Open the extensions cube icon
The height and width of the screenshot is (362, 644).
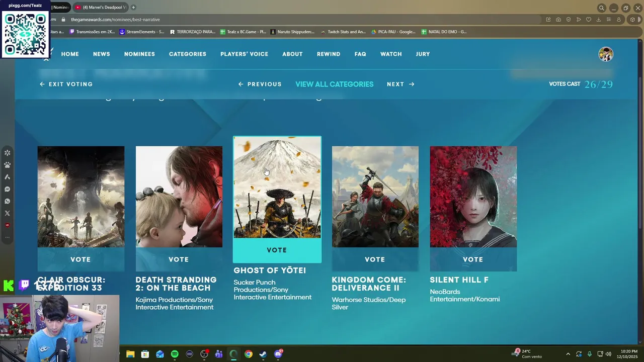(632, 20)
